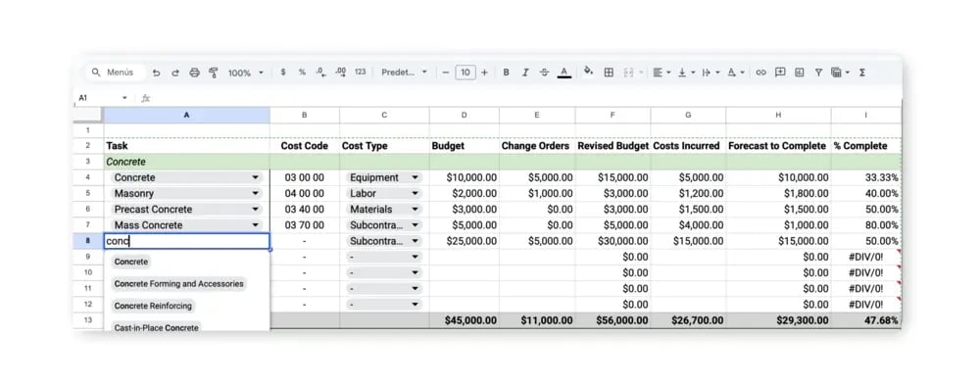Toggle bold formatting

[x=507, y=72]
